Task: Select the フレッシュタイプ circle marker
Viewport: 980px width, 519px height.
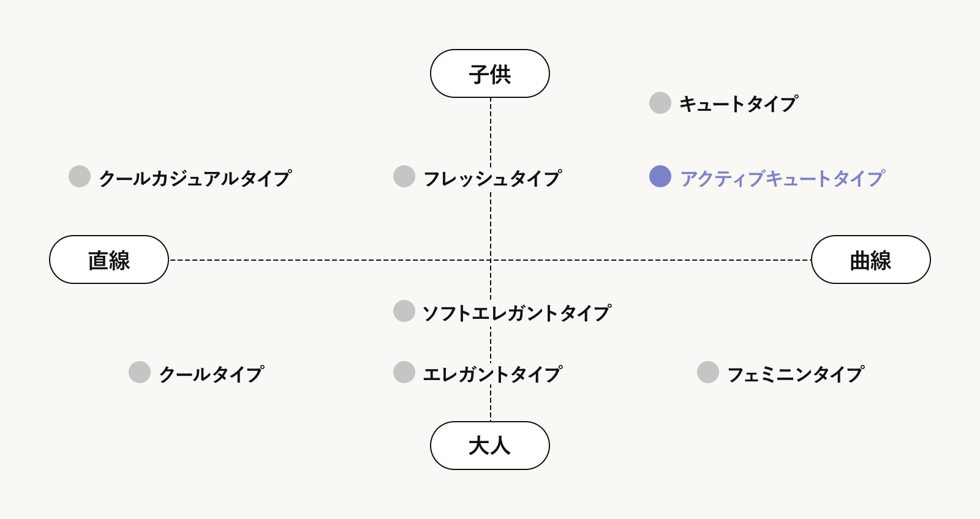Action: 404,176
